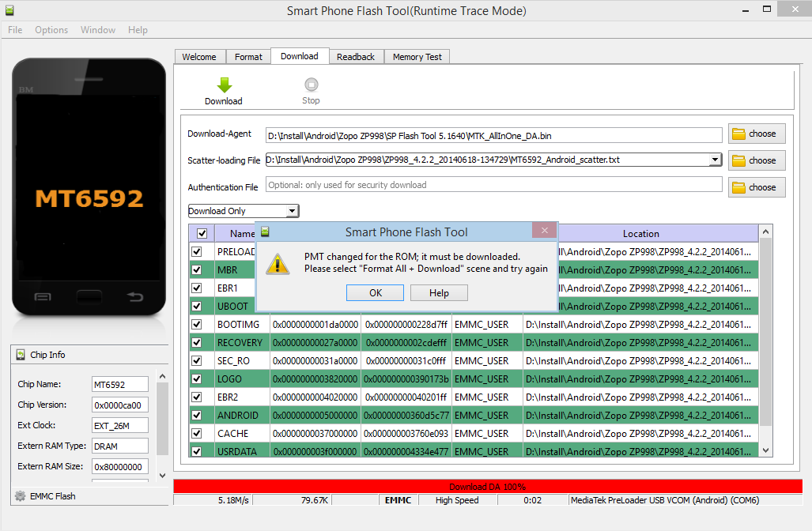Click choose button for Authentication File
The height and width of the screenshot is (531, 812).
(x=757, y=187)
